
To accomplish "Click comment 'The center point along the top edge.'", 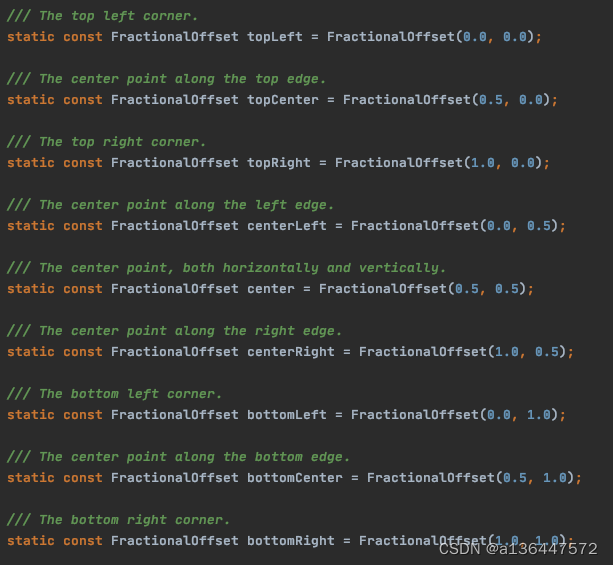I will (182, 79).
